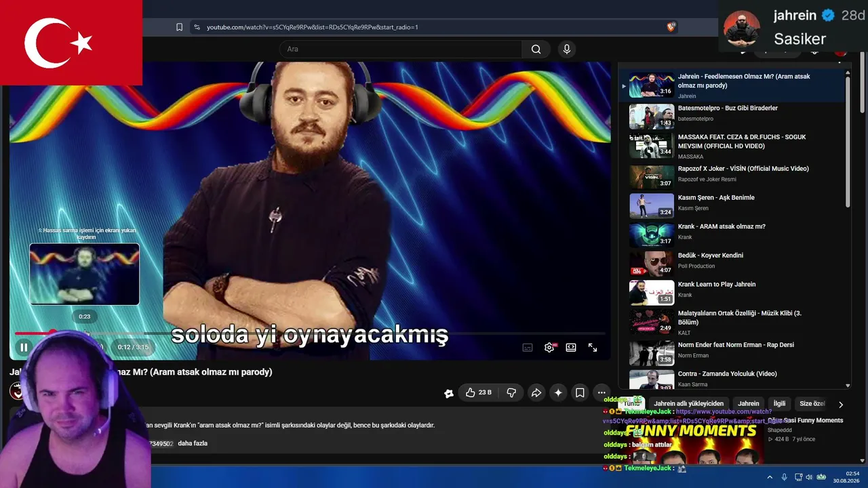Image resolution: width=868 pixels, height=488 pixels.
Task: Open the three-dot more actions menu
Action: tap(601, 392)
